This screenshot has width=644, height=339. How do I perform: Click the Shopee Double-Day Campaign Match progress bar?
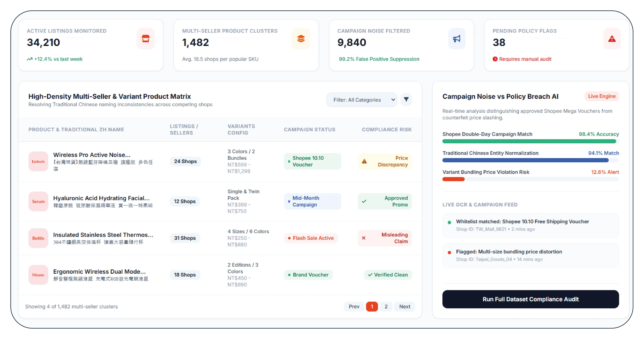[x=531, y=141]
